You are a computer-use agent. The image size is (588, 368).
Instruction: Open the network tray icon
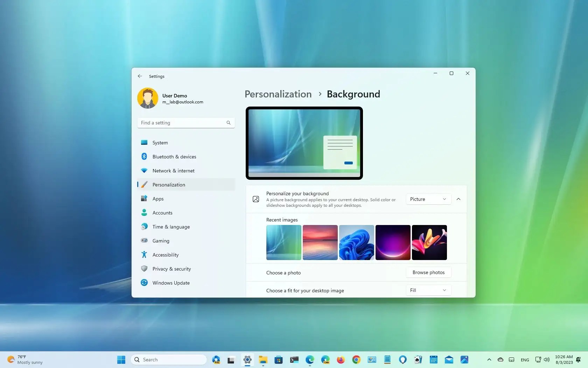(x=538, y=360)
